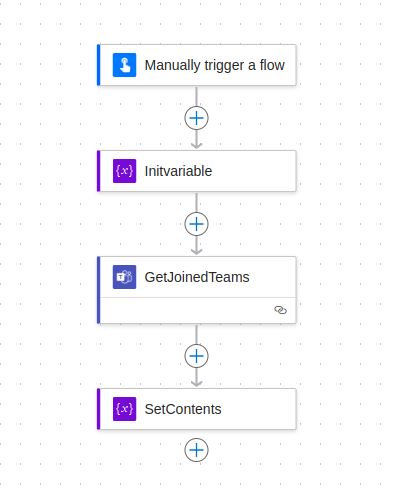Select the Initvariable action title
The width and height of the screenshot is (394, 498).
point(178,171)
